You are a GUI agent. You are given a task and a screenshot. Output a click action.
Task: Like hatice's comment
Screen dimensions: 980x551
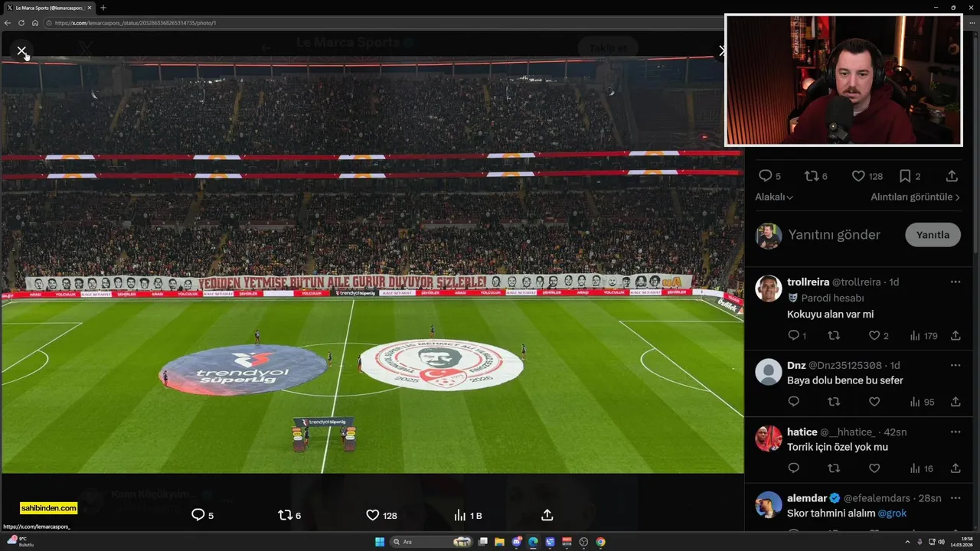pyautogui.click(x=874, y=468)
